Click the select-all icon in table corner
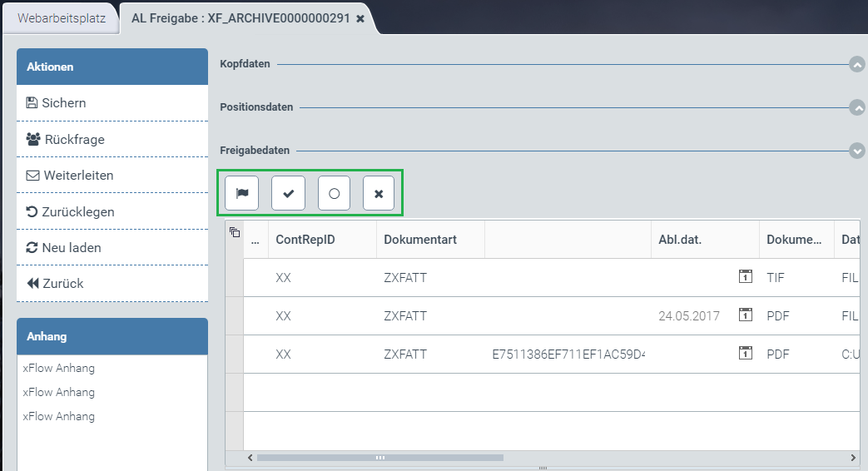This screenshot has height=471, width=868. [235, 233]
